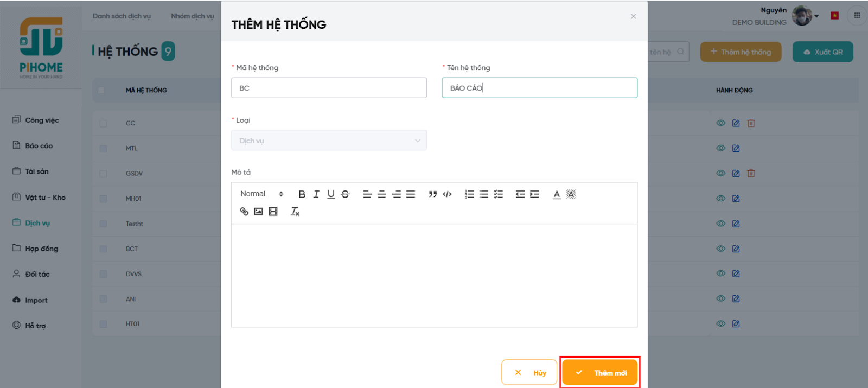868x388 pixels.
Task: Click the Mã hệ thống input field
Action: pos(329,88)
